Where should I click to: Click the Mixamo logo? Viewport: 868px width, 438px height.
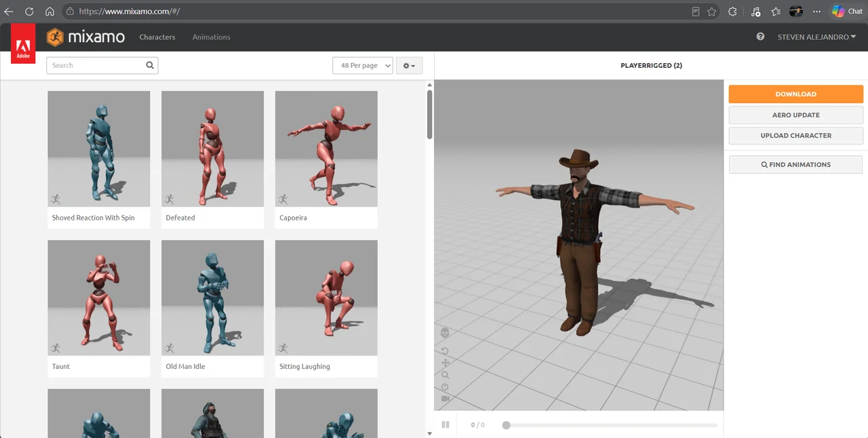(x=85, y=37)
